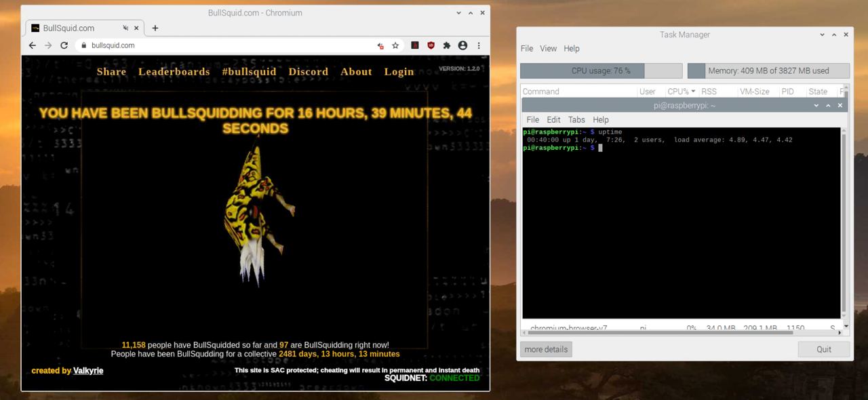The height and width of the screenshot is (400, 868).
Task: Open the terminal Tabs menu
Action: coord(576,119)
